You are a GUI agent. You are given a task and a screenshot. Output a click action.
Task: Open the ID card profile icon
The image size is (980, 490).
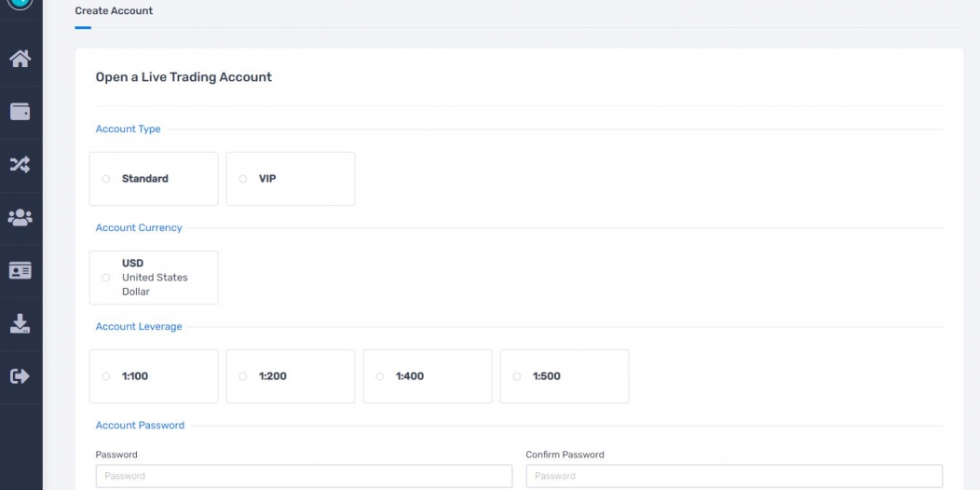(20, 271)
